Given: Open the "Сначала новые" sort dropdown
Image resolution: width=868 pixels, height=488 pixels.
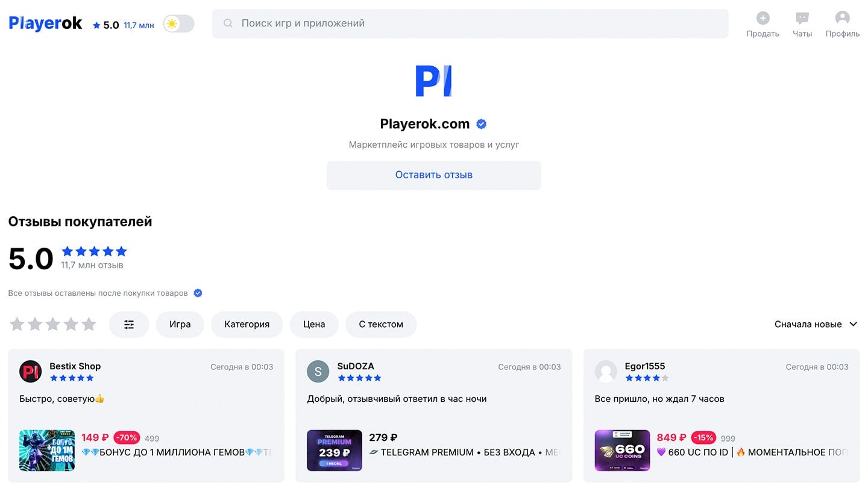Looking at the screenshot, I should pos(816,324).
